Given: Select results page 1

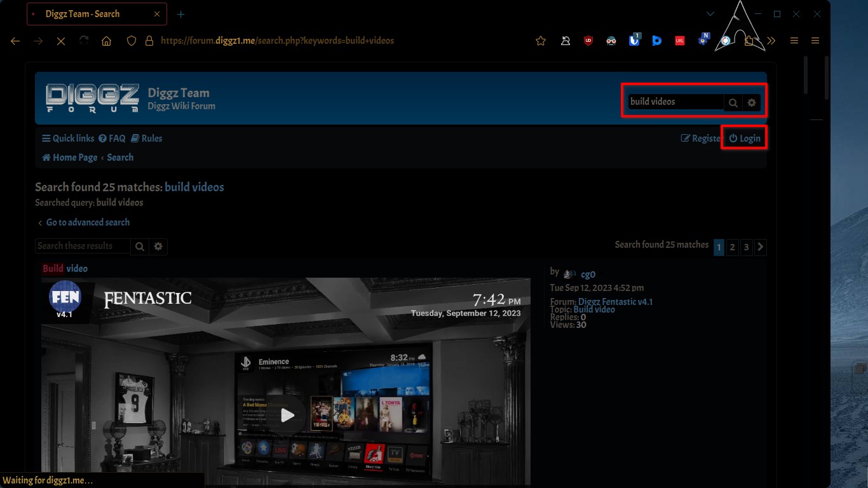Looking at the screenshot, I should point(719,247).
